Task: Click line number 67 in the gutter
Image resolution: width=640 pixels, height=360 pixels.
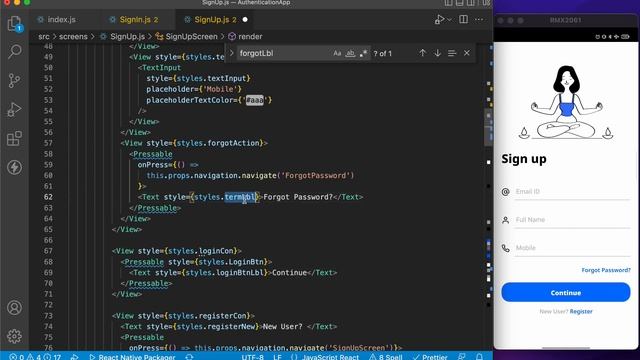Action: pos(48,251)
